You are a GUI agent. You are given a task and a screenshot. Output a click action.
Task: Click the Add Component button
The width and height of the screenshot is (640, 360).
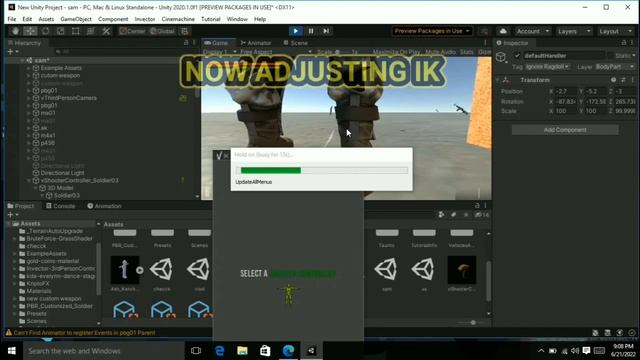(x=565, y=130)
